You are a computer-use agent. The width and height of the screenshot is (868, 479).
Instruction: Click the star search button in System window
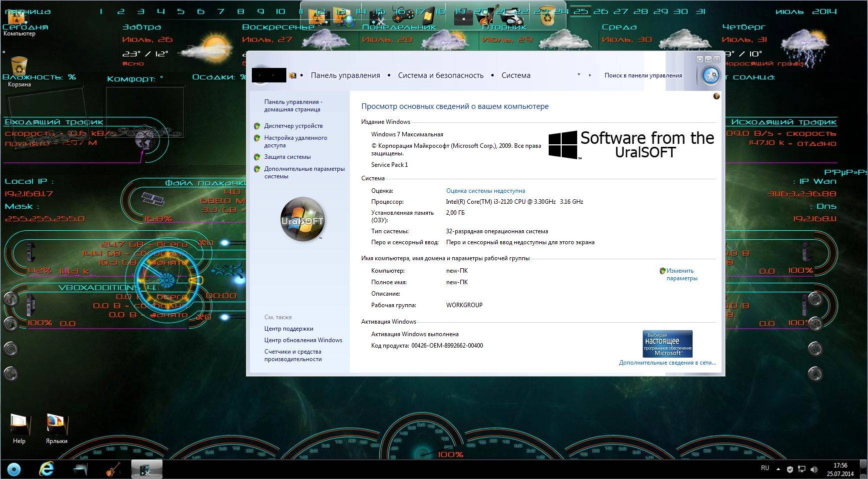pos(711,76)
